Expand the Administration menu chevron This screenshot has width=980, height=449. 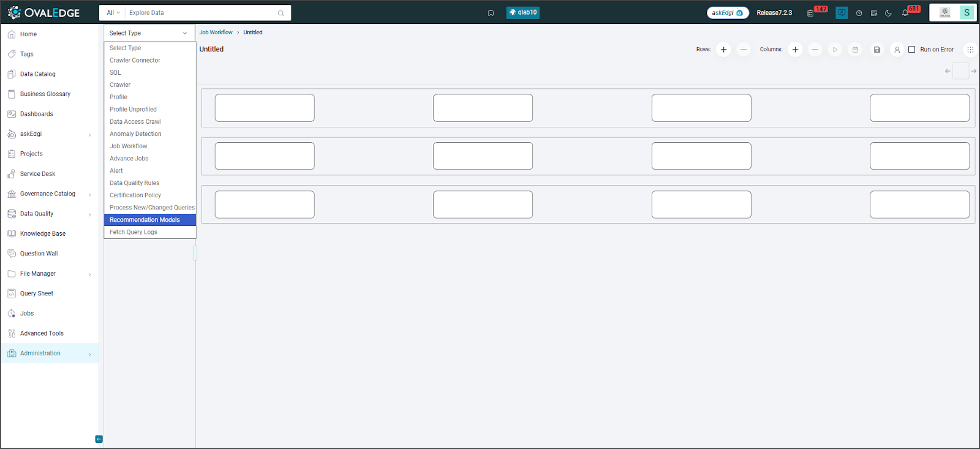click(x=90, y=354)
